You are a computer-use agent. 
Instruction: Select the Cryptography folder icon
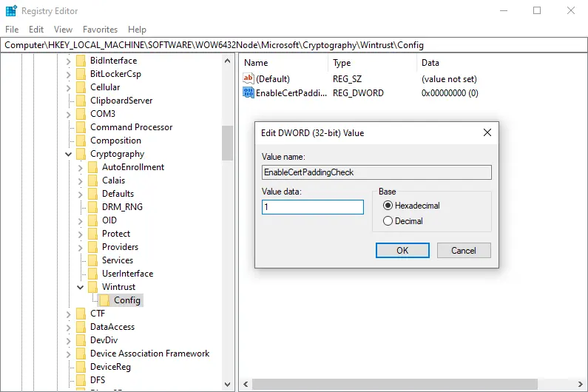(81, 154)
